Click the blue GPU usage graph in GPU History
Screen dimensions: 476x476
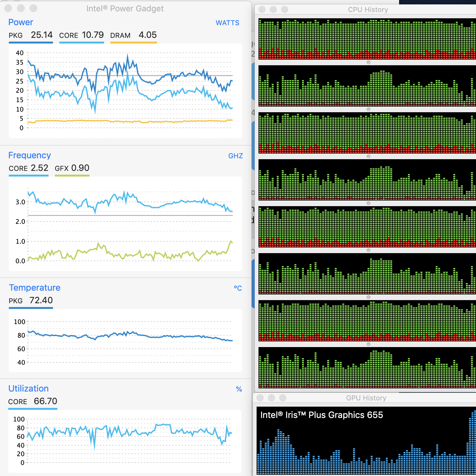[x=366, y=441]
